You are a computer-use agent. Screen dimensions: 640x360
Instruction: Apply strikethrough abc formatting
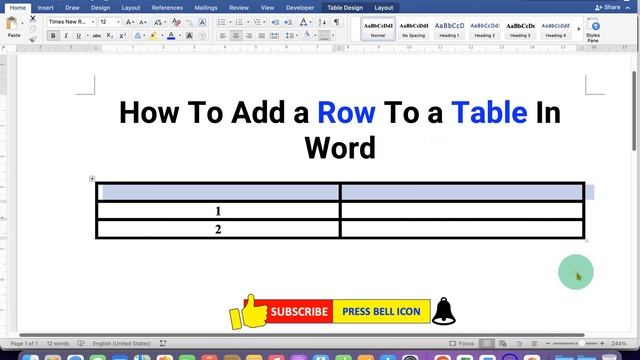[97, 36]
